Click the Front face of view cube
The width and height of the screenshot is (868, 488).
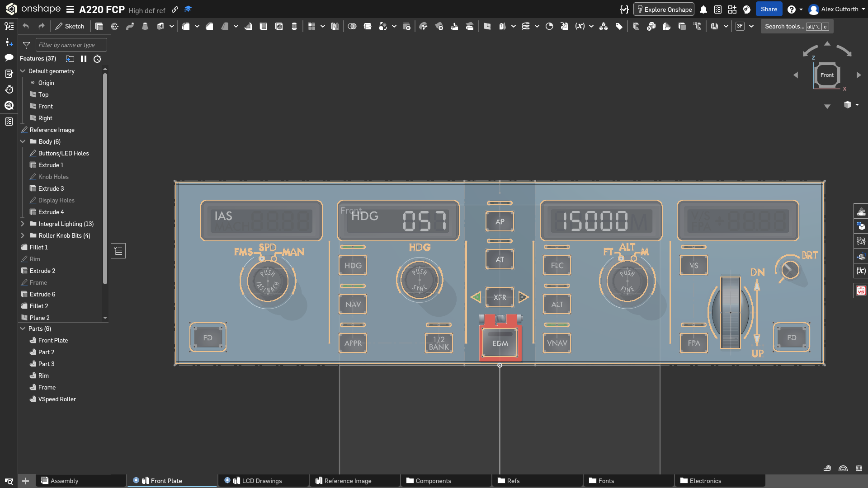827,75
